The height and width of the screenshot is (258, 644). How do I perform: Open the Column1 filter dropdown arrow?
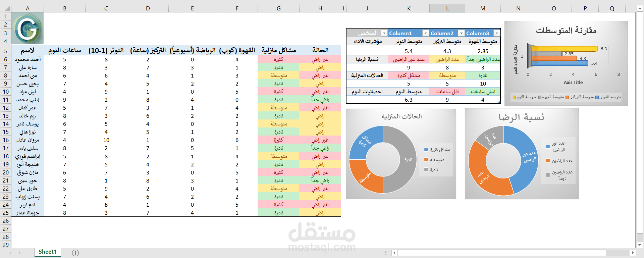[426, 33]
